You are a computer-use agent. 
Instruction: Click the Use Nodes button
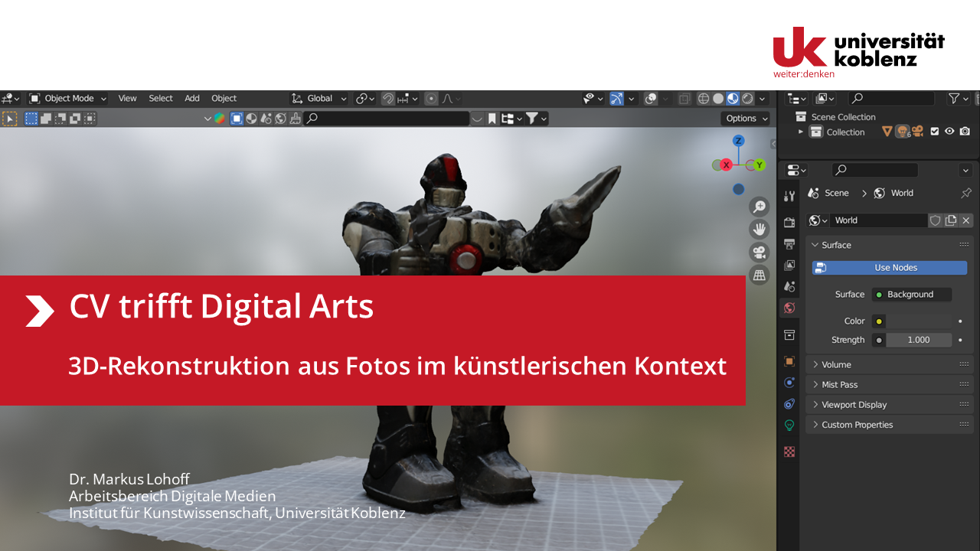(890, 268)
